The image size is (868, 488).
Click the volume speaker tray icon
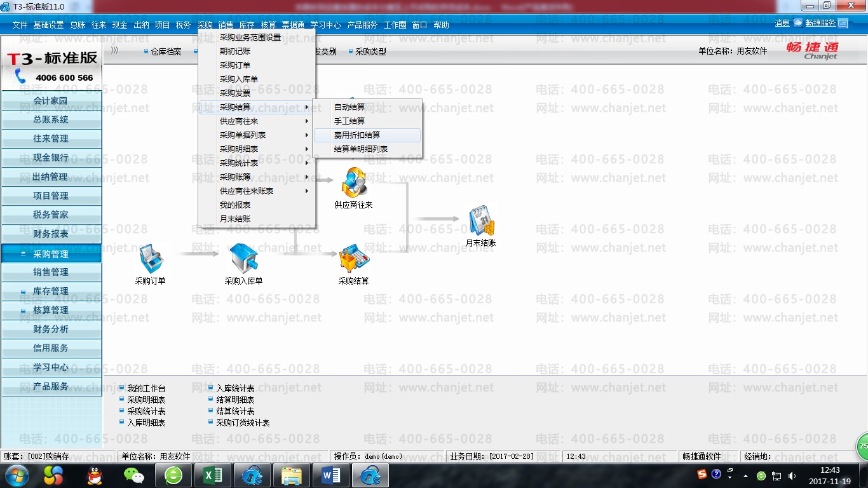792,476
